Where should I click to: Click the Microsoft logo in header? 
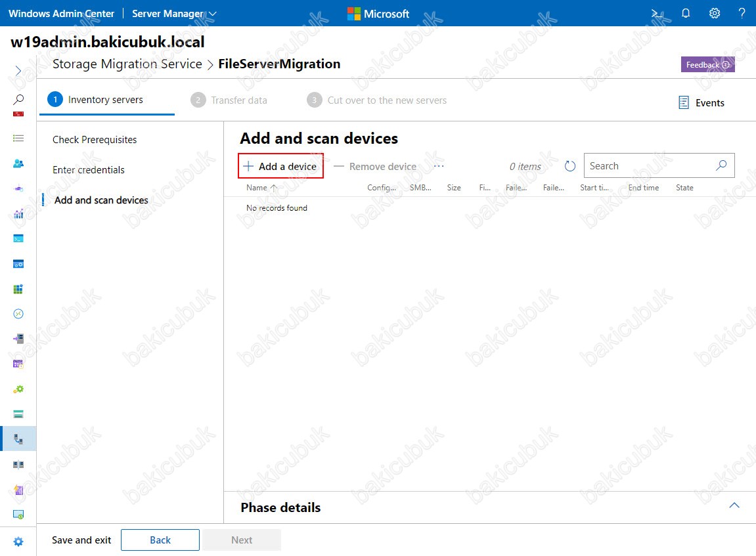coord(378,14)
